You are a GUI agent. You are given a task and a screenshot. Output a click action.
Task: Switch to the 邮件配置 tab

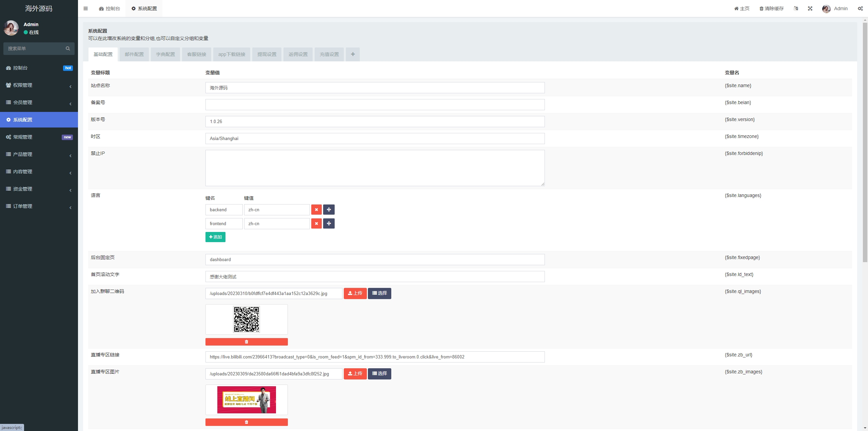(134, 54)
